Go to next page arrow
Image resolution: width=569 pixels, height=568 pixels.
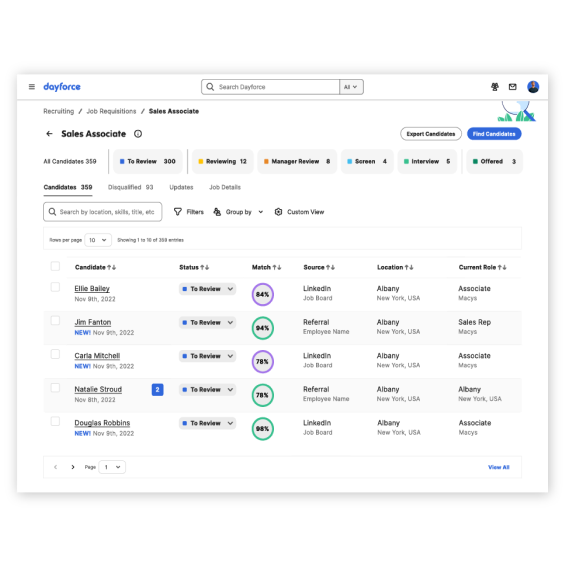73,467
